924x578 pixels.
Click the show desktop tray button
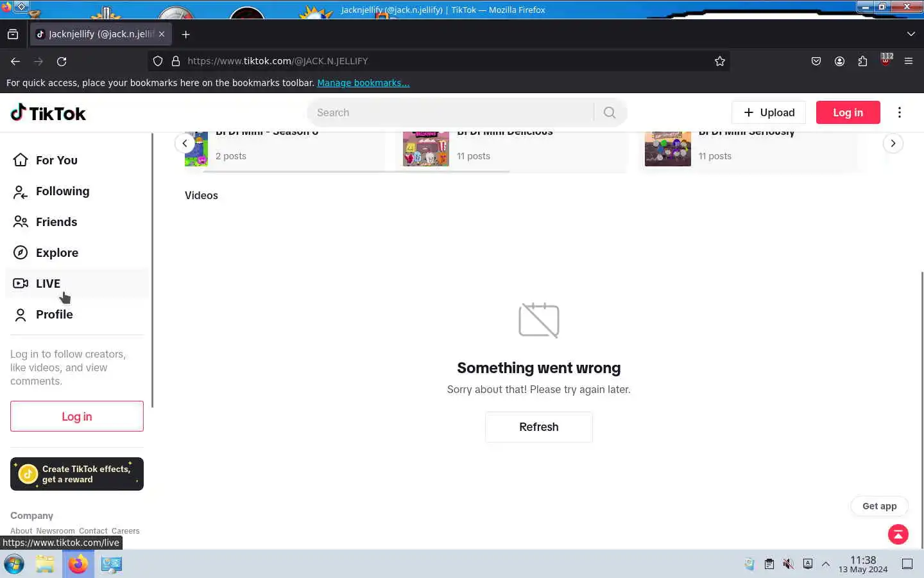click(907, 564)
